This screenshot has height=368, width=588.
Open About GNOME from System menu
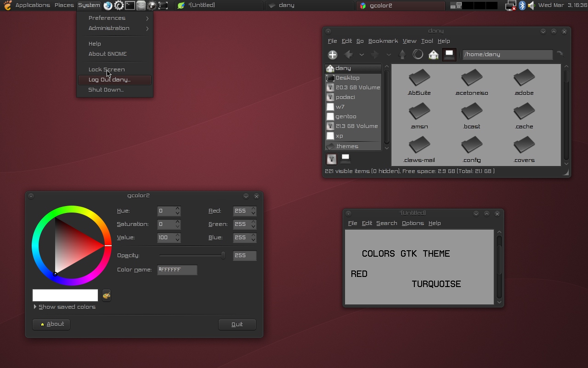(x=115, y=54)
